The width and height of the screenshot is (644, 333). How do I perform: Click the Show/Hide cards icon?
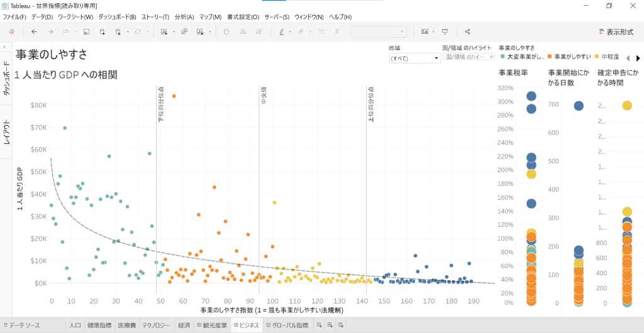point(425,31)
